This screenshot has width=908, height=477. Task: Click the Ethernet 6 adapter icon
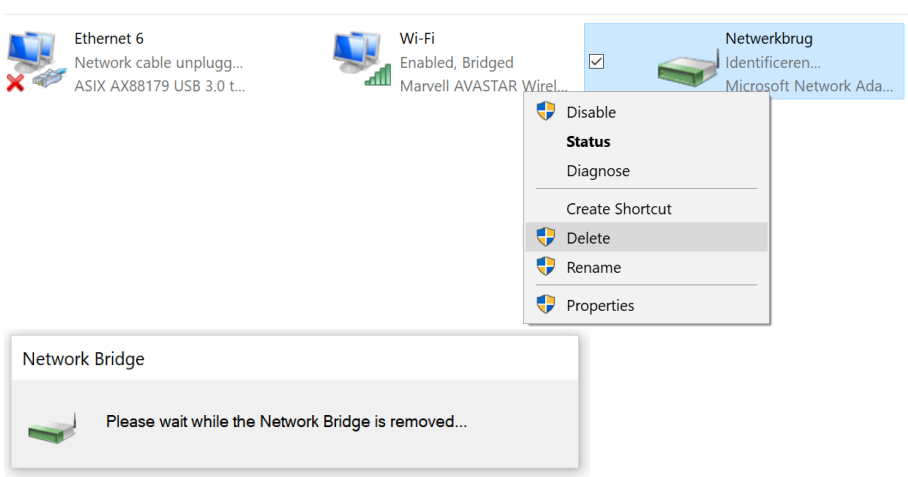point(33,61)
